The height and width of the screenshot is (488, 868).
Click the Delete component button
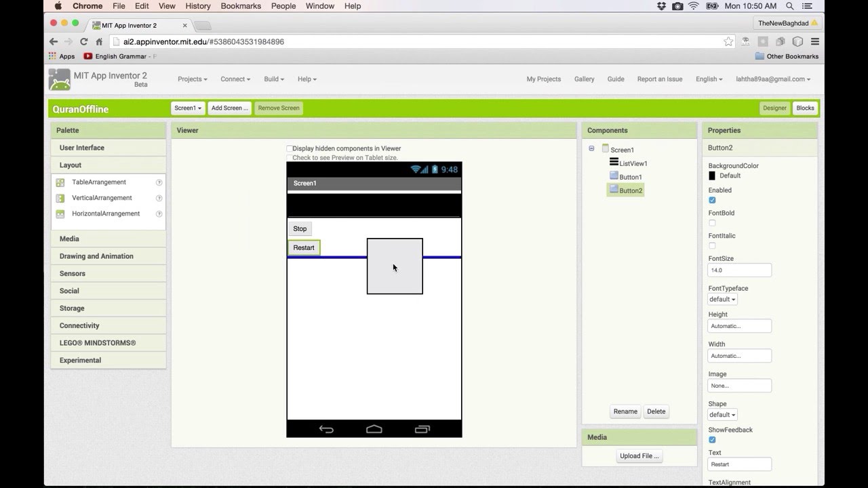[656, 411]
